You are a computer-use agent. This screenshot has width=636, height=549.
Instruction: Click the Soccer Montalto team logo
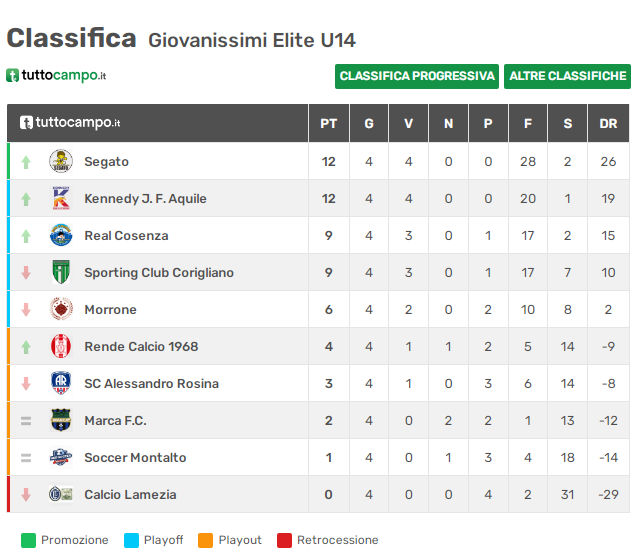[x=61, y=457]
